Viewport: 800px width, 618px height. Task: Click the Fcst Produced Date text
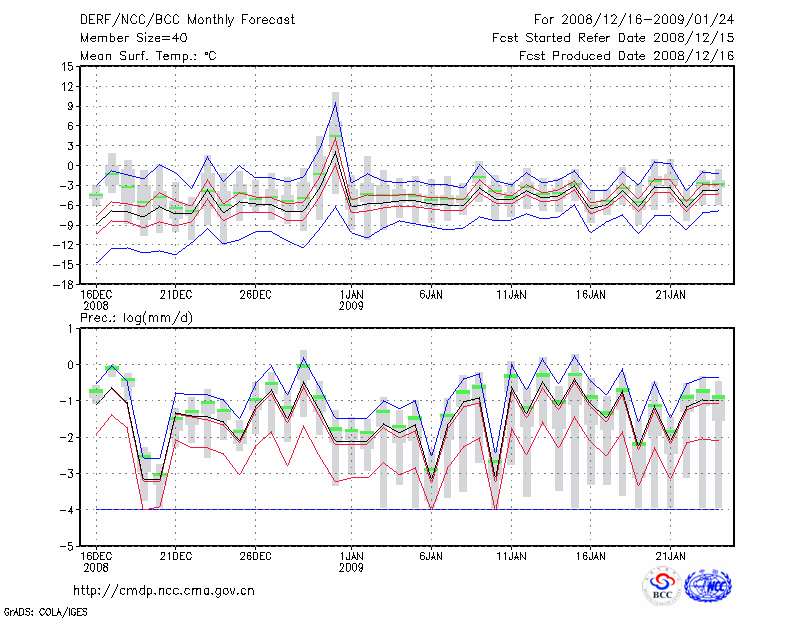(627, 56)
